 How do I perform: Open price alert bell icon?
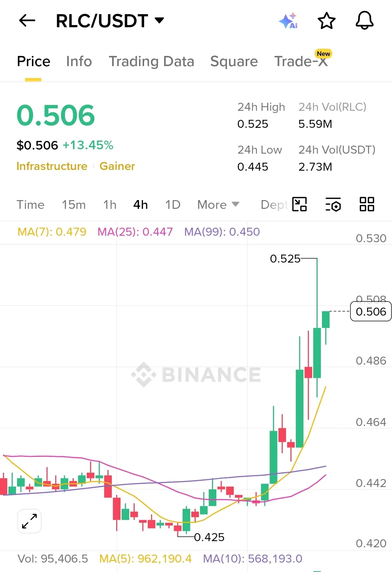pyautogui.click(x=364, y=20)
